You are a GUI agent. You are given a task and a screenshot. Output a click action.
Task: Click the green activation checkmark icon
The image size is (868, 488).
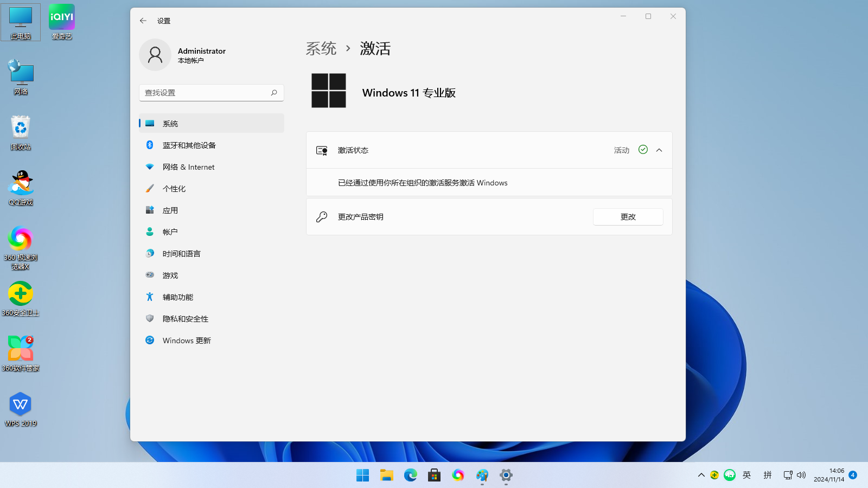point(643,150)
